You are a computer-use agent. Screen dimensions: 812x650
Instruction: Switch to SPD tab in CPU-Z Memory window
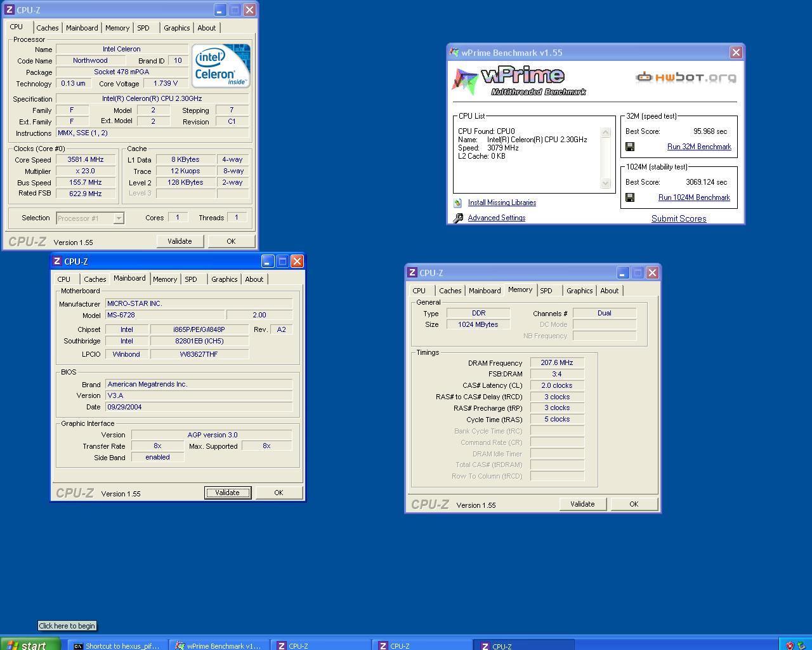[546, 291]
